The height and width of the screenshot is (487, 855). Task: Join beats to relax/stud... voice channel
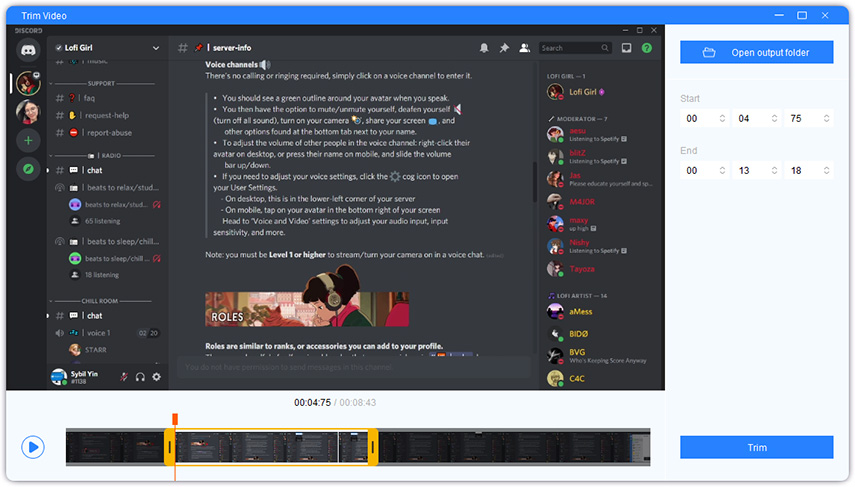coord(107,188)
